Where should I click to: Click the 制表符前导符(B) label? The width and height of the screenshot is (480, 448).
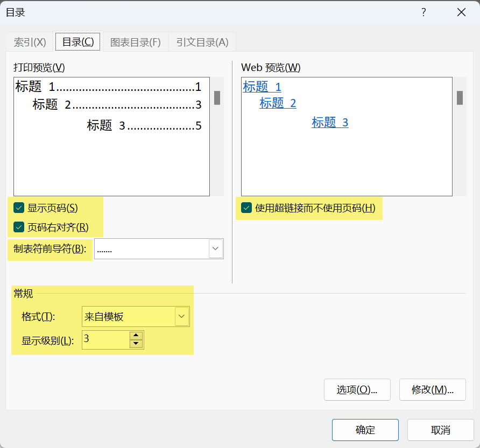pyautogui.click(x=50, y=248)
